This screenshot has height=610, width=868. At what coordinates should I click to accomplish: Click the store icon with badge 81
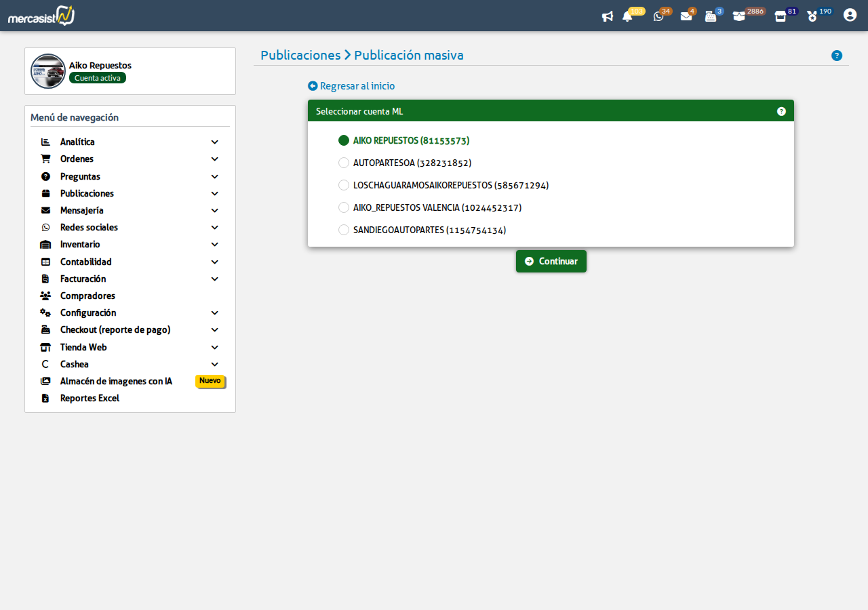pyautogui.click(x=781, y=16)
